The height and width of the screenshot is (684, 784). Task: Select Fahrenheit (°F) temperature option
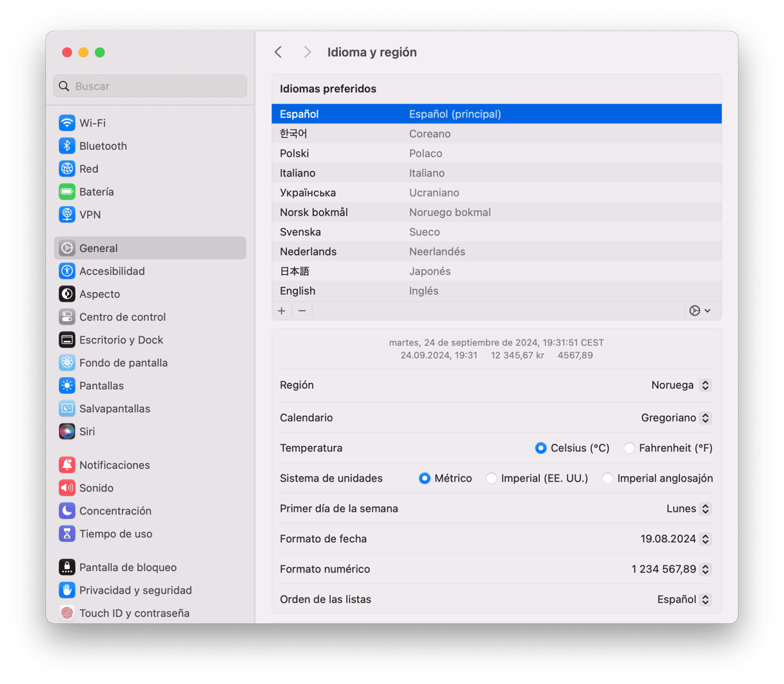coord(629,448)
